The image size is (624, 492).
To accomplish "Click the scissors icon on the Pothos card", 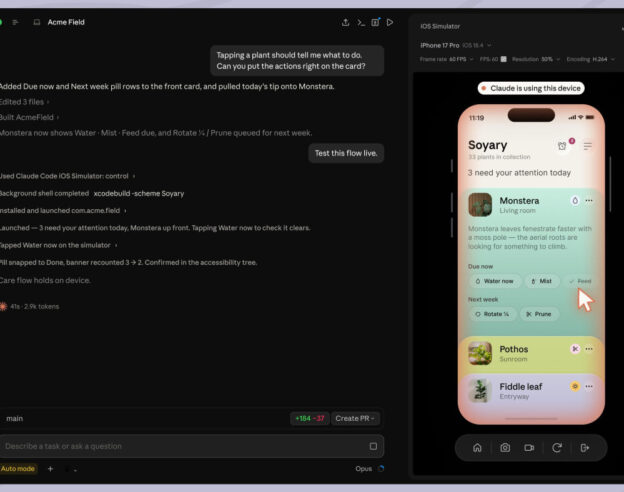I will coord(575,349).
